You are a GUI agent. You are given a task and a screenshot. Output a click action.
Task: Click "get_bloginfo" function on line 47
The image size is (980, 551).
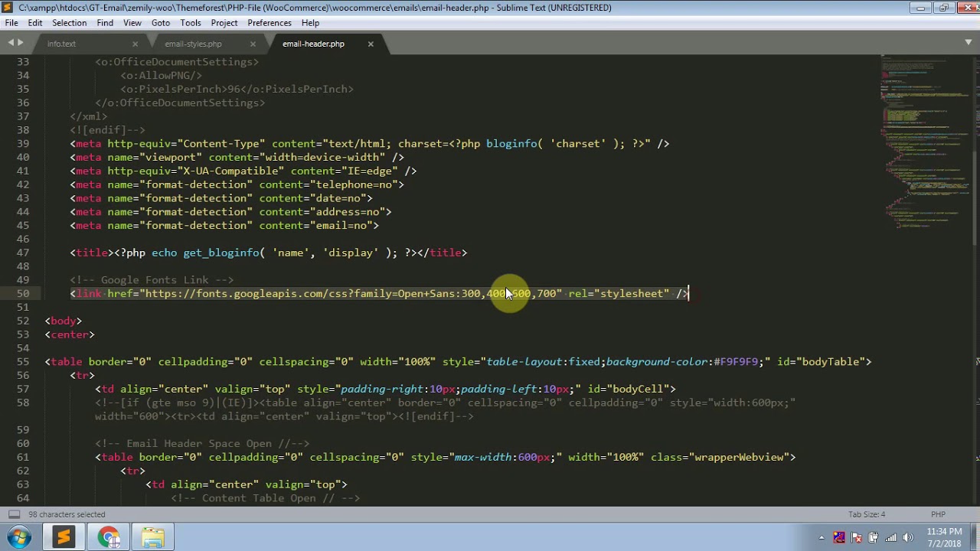pyautogui.click(x=221, y=253)
